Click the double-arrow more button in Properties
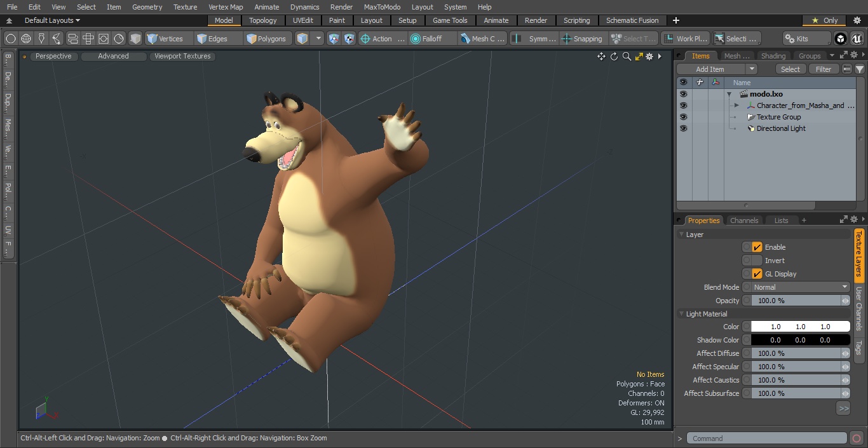 pos(843,409)
